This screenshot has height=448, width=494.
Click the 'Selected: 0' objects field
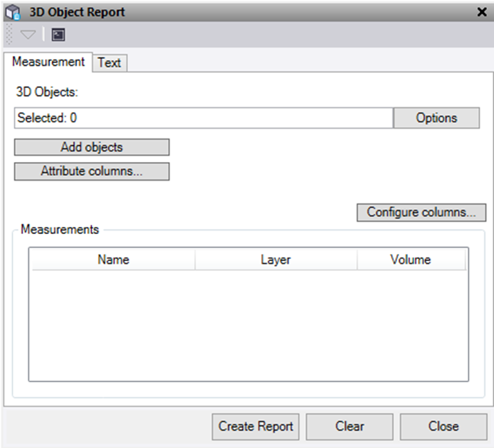click(203, 118)
